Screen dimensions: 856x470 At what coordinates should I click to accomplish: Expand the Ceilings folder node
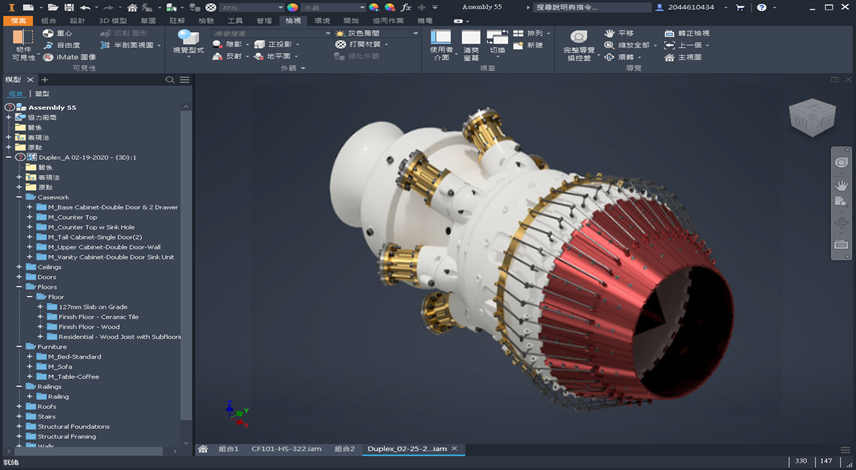pos(19,267)
